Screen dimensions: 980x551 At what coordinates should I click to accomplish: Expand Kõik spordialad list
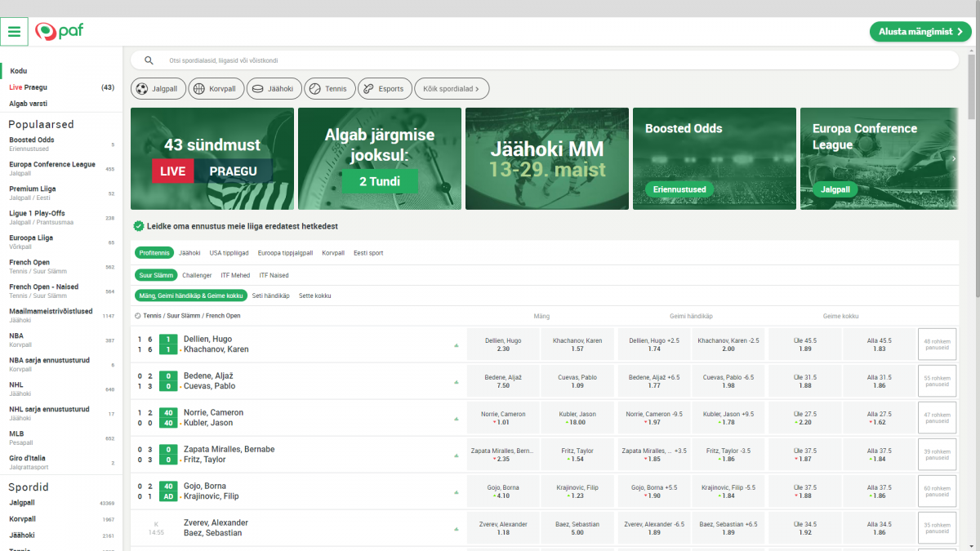pyautogui.click(x=451, y=89)
